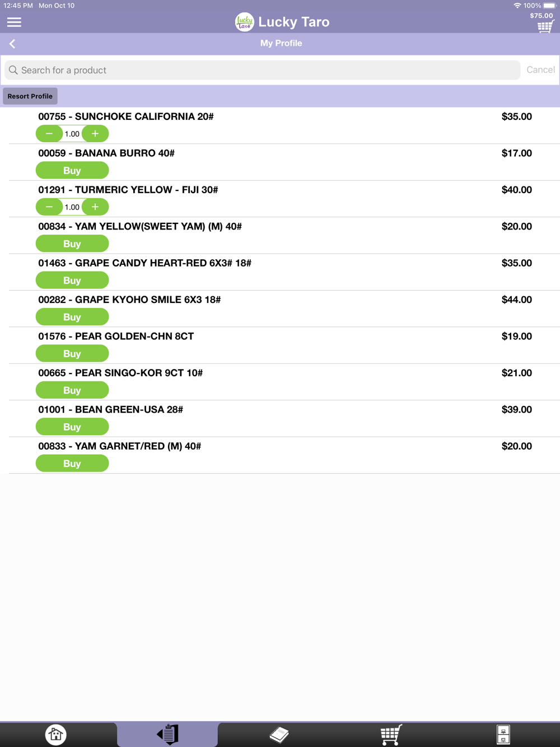
Task: Focus the product search field
Action: click(x=263, y=70)
